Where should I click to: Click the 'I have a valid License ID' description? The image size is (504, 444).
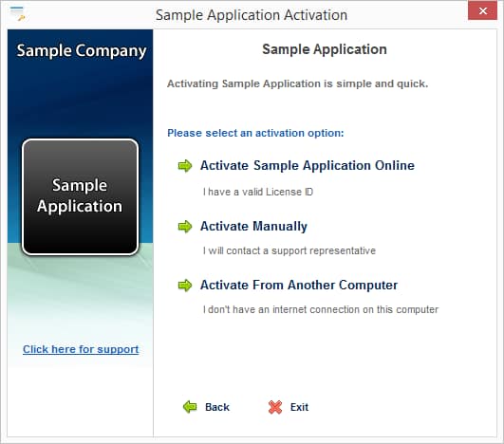258,192
